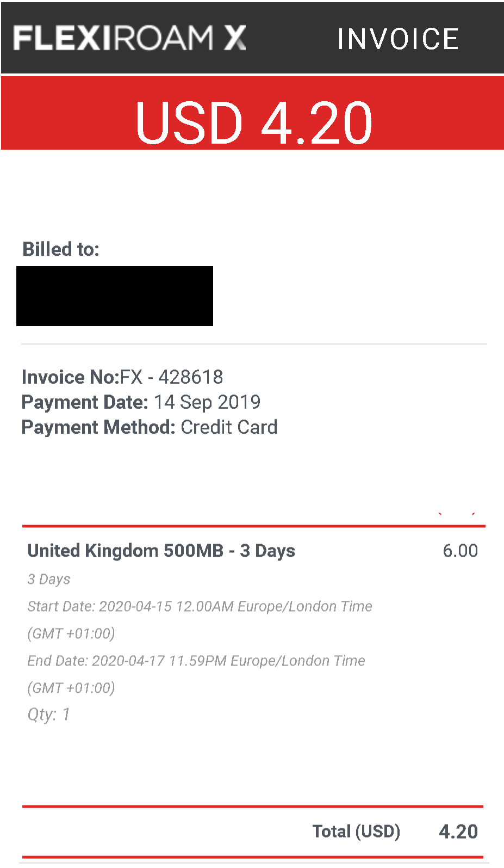This screenshot has width=504, height=868.
Task: Click United Kingdom 500MB - 3 Days item
Action: [161, 551]
